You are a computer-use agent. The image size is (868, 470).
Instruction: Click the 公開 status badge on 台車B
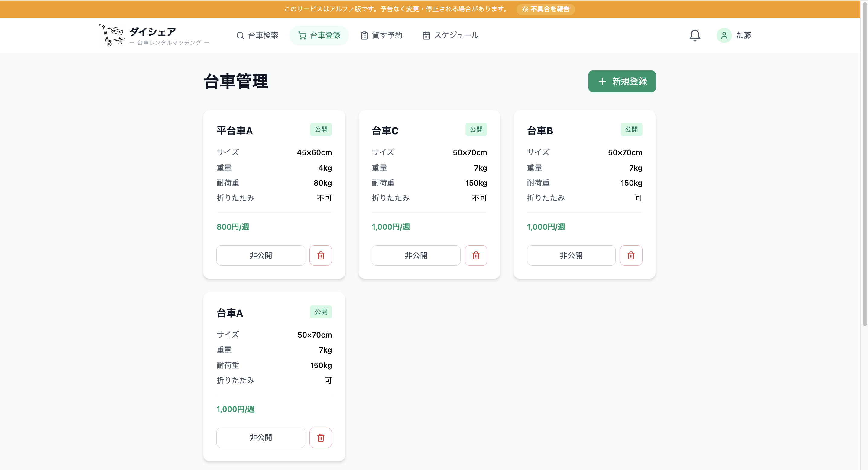point(631,129)
